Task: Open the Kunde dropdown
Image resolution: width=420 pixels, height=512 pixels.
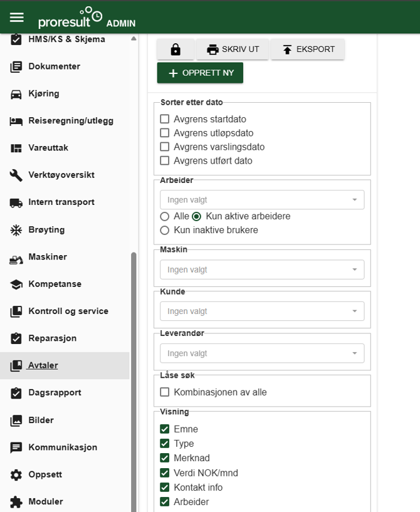Action: pyautogui.click(x=262, y=311)
